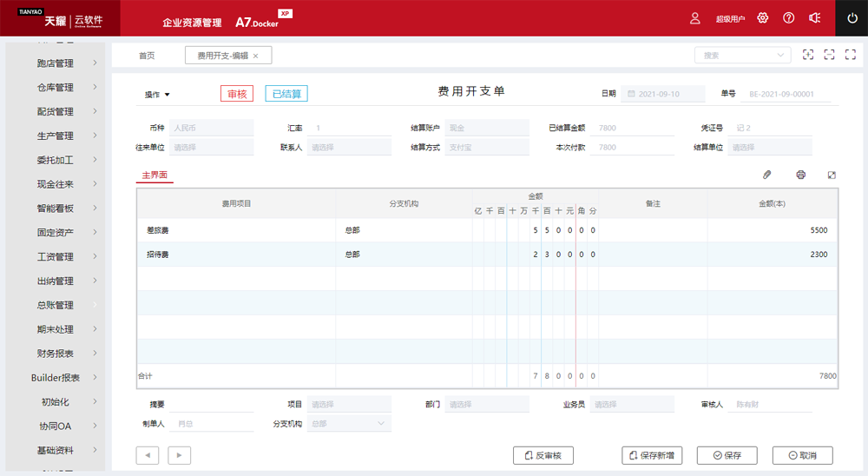Expand the table with maximize icon

(832, 175)
